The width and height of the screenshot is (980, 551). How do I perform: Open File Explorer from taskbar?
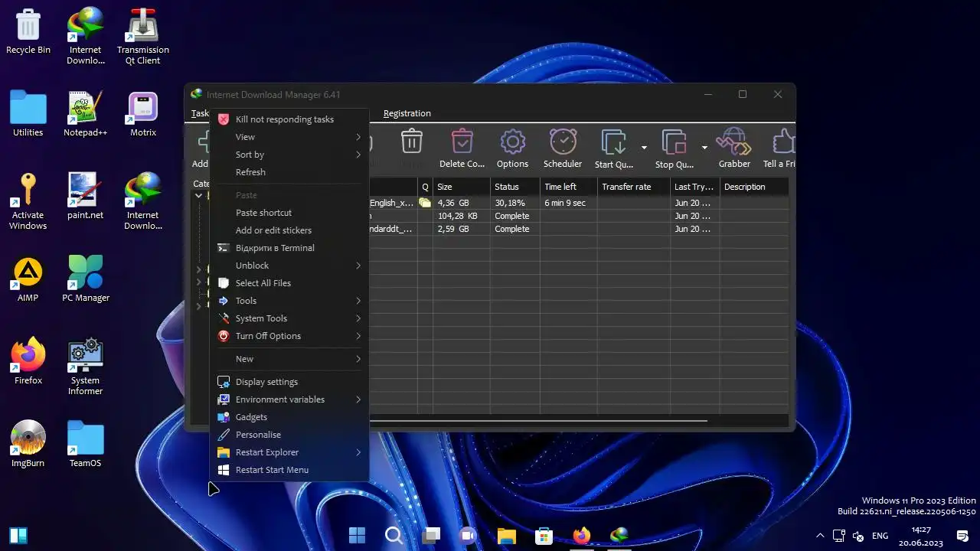coord(506,535)
